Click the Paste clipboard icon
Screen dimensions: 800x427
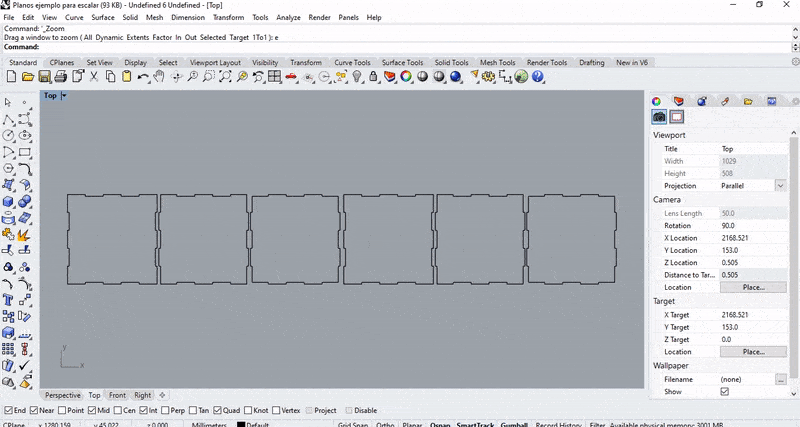tap(127, 77)
